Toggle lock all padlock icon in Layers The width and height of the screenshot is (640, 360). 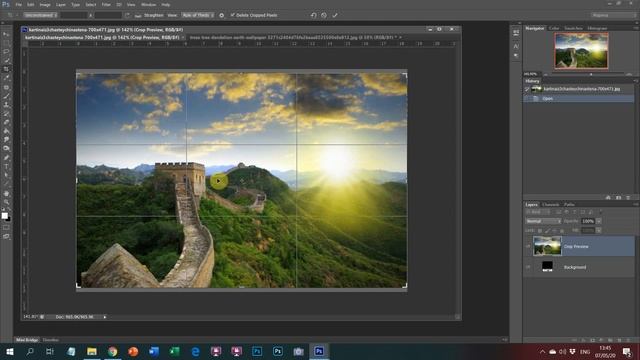[562, 231]
